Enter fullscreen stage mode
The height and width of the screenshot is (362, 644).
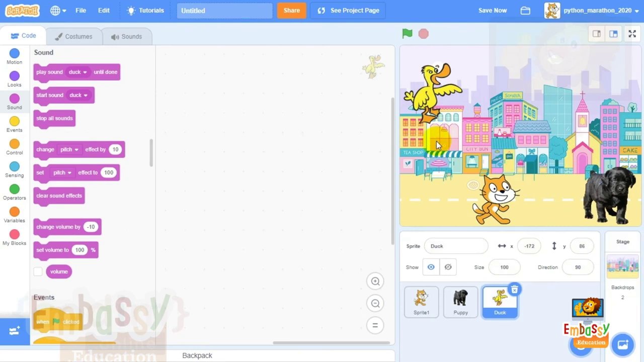pos(632,34)
